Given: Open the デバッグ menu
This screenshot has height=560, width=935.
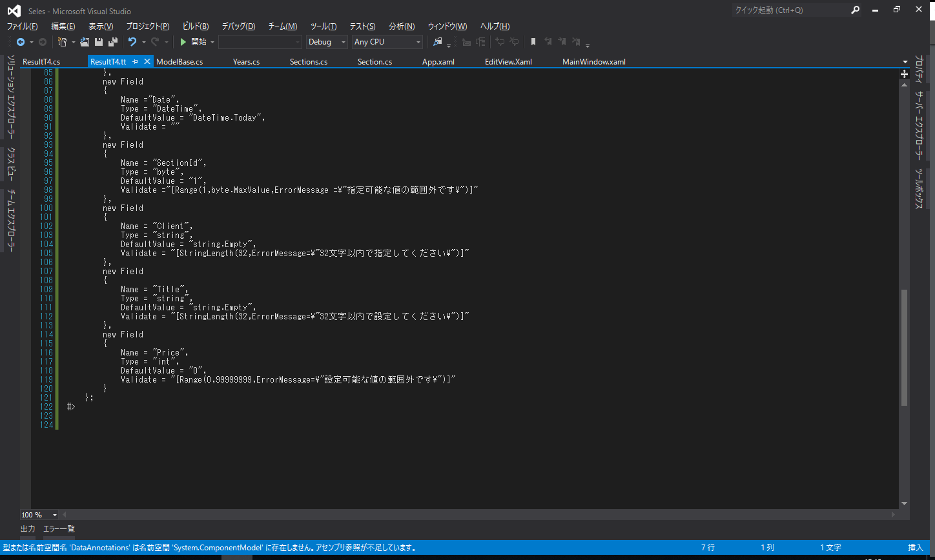Looking at the screenshot, I should click(x=238, y=26).
